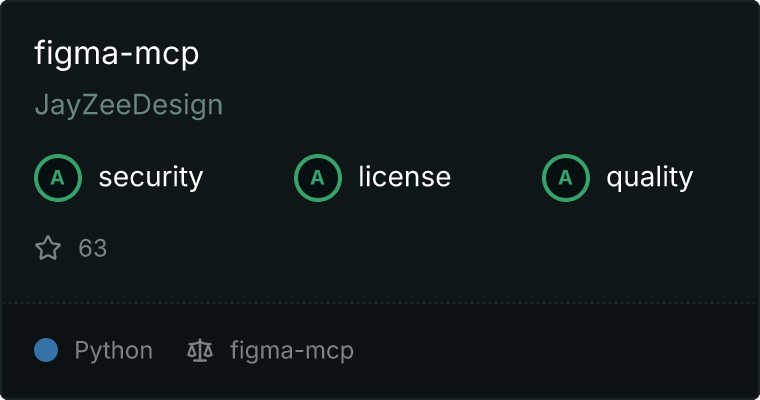This screenshot has height=400, width=760.
Task: Open the figma-mcp license name in footer
Action: coord(292,351)
